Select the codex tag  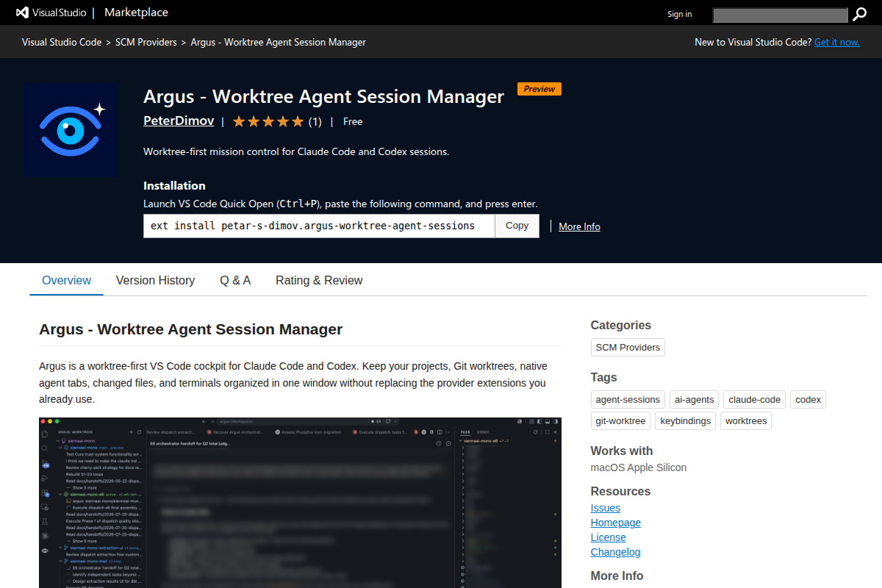click(x=808, y=399)
